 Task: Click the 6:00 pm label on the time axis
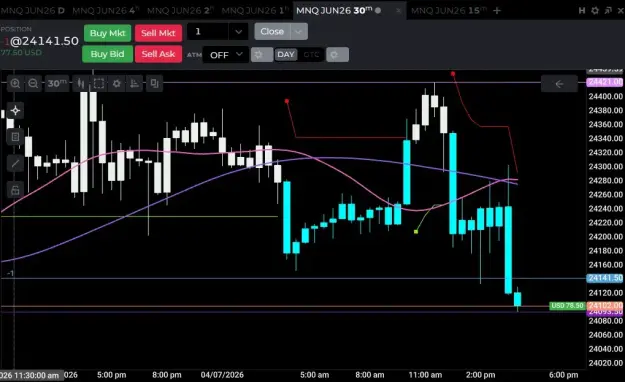pos(563,375)
